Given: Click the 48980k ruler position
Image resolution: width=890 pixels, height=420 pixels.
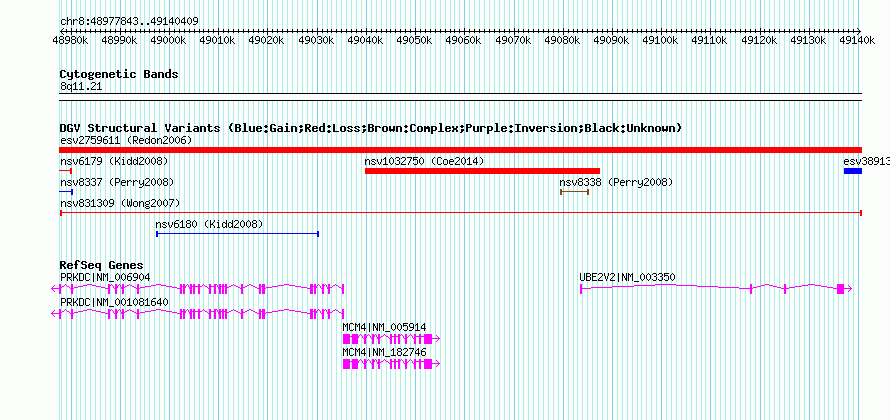Looking at the screenshot, I should click(70, 40).
